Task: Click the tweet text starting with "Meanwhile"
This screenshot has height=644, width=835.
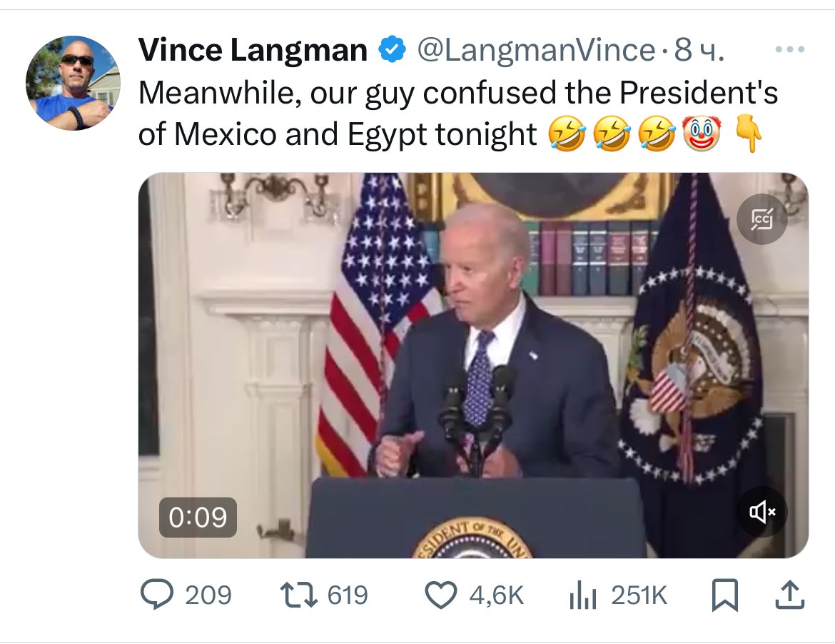Action: [x=457, y=93]
